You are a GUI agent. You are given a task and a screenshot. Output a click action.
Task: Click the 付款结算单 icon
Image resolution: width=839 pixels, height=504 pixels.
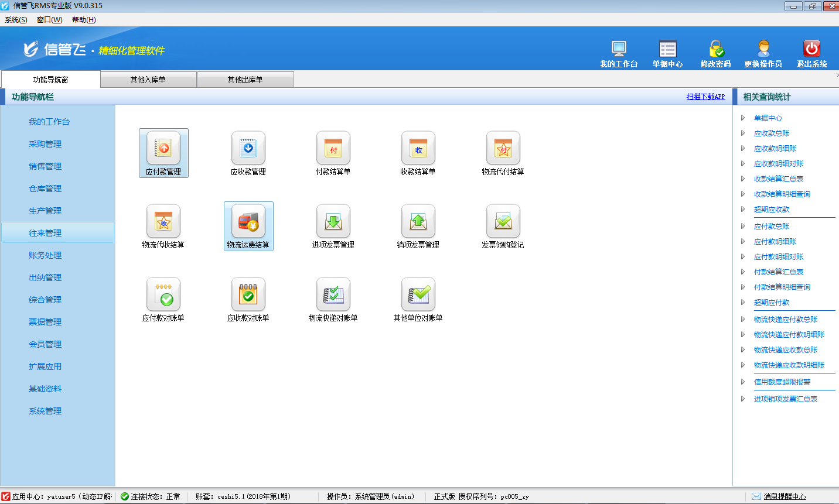click(333, 148)
